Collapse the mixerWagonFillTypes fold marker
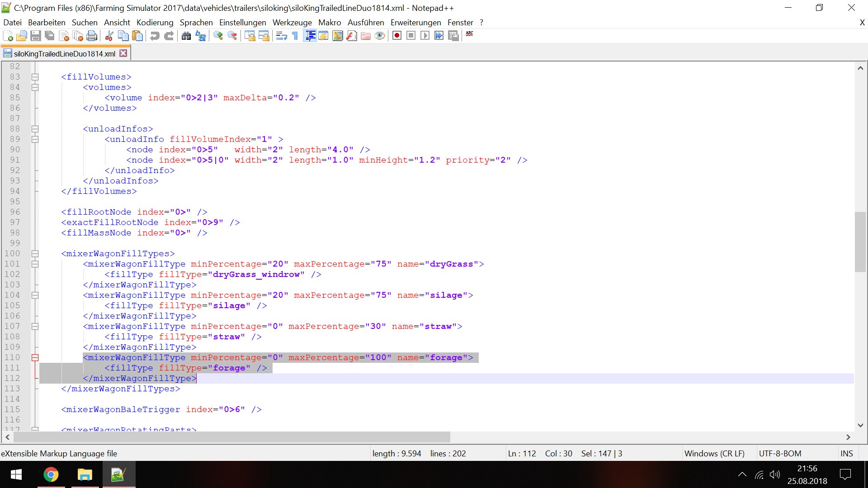 pos(35,253)
